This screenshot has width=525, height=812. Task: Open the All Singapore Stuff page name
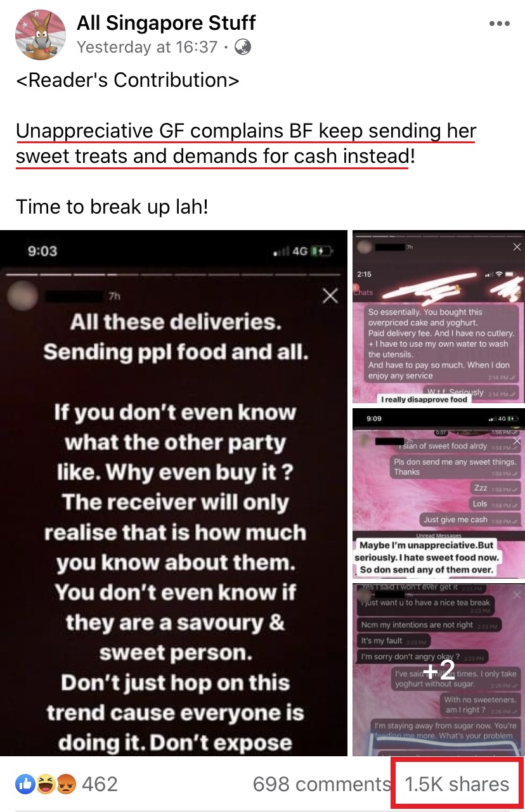(x=166, y=23)
